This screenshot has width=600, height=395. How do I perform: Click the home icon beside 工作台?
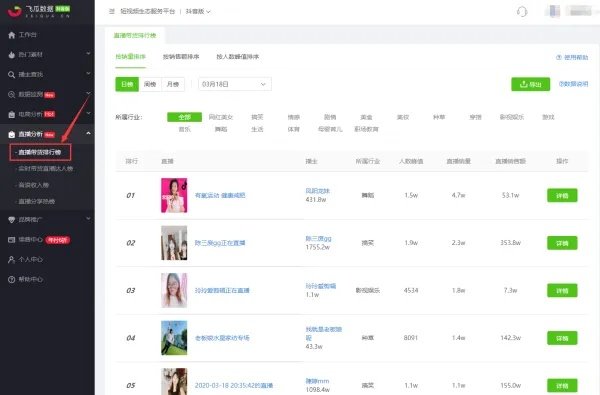(x=11, y=35)
